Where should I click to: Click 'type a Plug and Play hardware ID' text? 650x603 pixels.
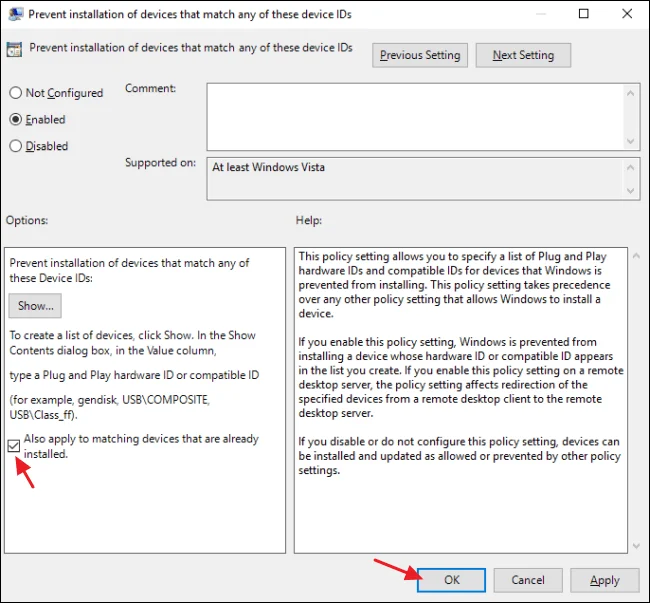point(134,375)
